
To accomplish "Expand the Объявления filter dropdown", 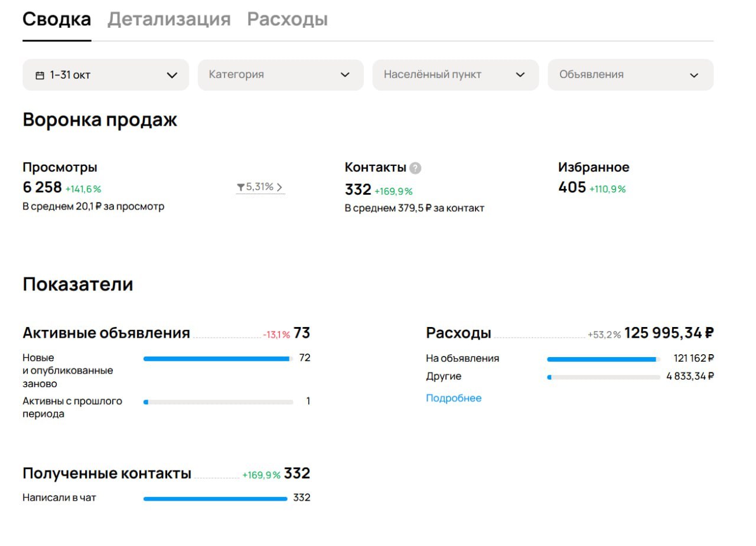I will coord(630,75).
